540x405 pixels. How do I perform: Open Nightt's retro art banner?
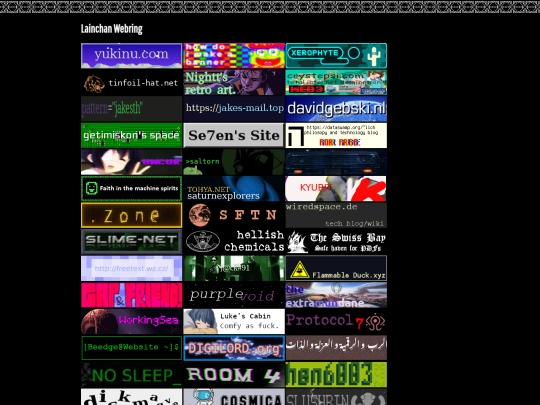pyautogui.click(x=234, y=82)
